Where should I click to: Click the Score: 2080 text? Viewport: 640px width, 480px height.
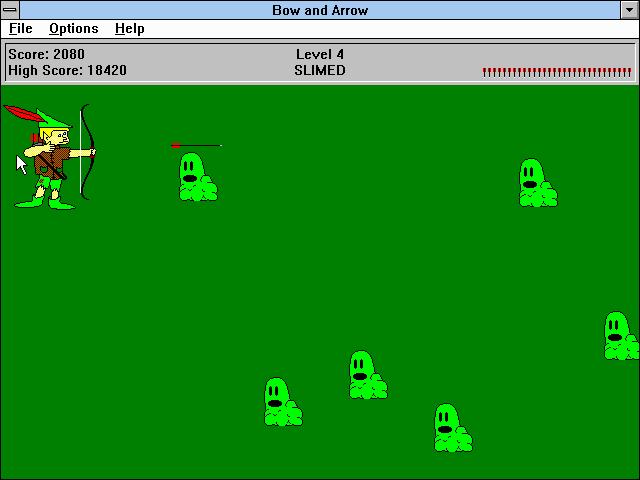(47, 54)
